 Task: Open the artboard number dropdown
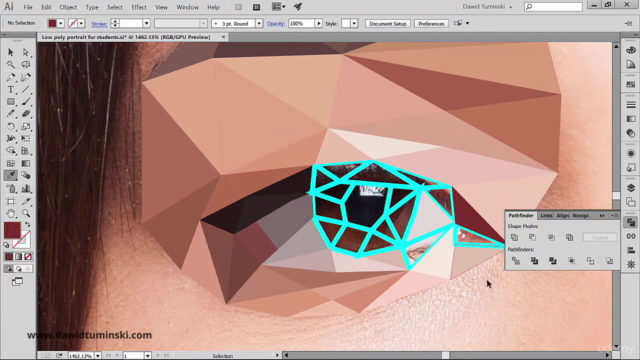(147, 356)
